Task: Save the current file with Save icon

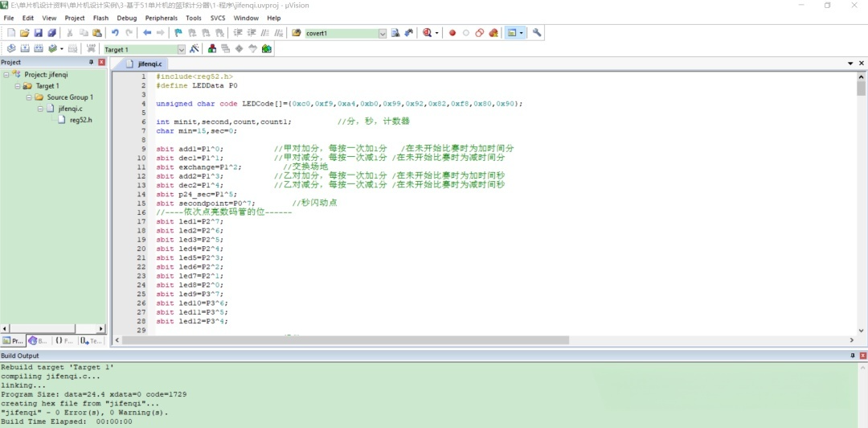Action: tap(39, 33)
